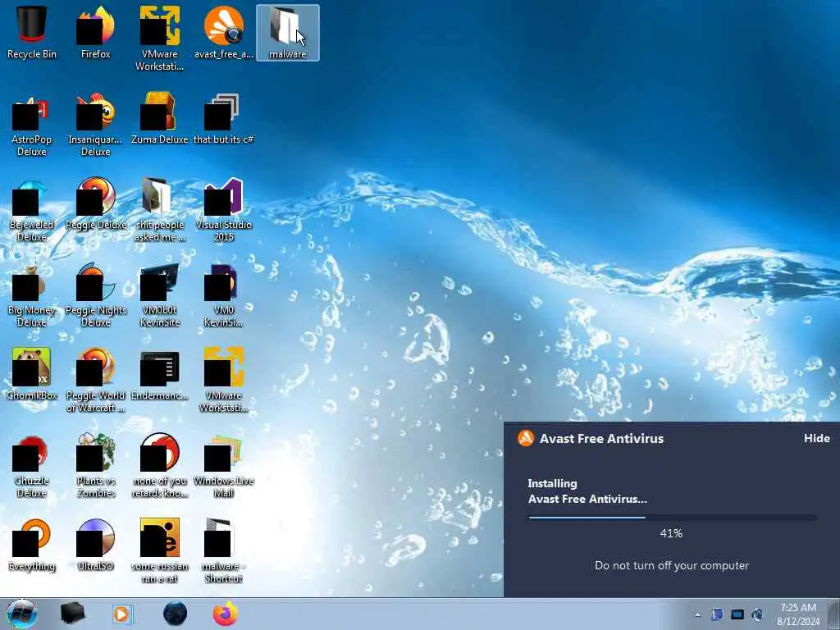Open the Plants vs Zombies shortcut

tap(95, 466)
